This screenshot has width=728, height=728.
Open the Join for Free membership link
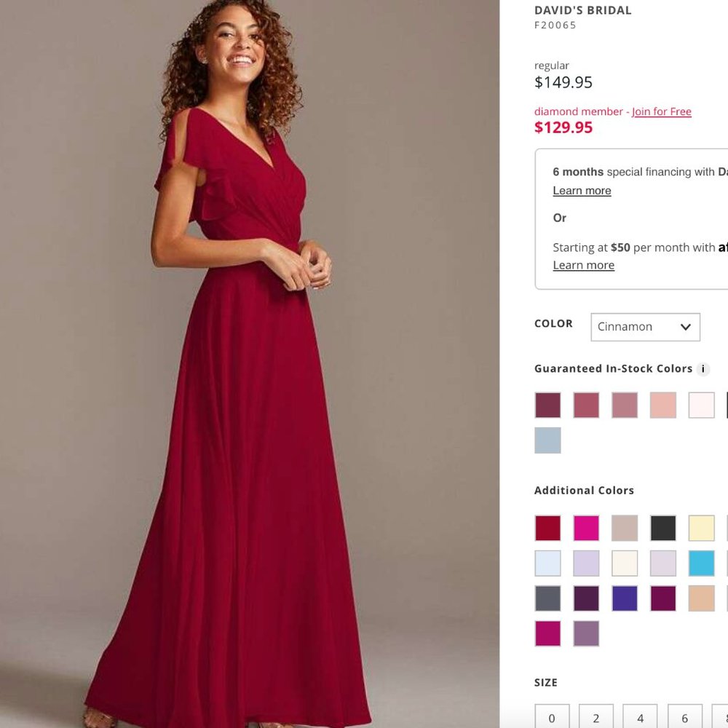(x=660, y=111)
